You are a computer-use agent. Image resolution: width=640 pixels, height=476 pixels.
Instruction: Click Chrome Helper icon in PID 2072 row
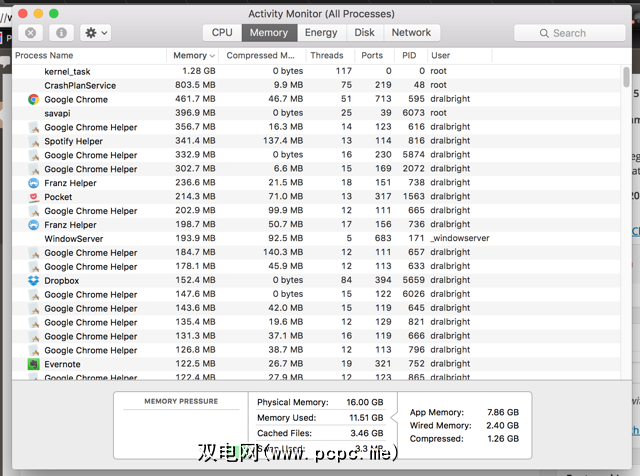tap(33, 169)
